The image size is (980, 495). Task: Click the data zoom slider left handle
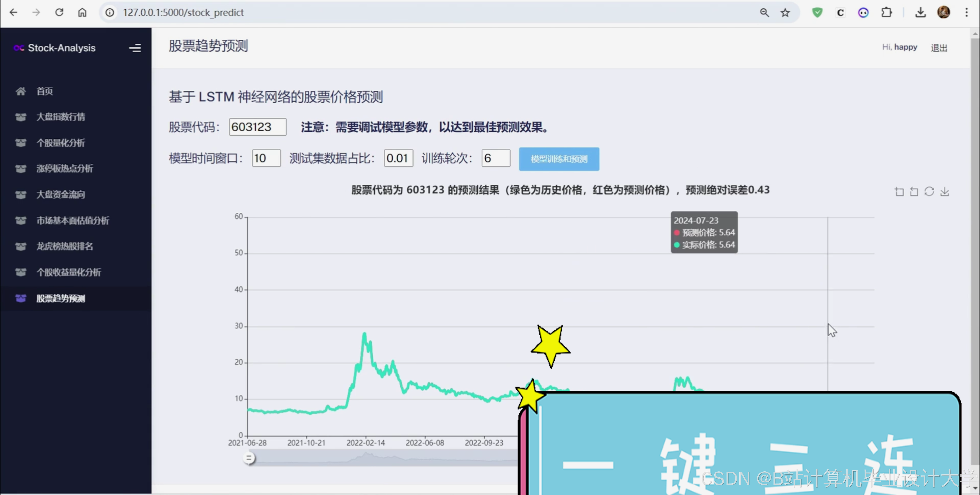pyautogui.click(x=249, y=458)
